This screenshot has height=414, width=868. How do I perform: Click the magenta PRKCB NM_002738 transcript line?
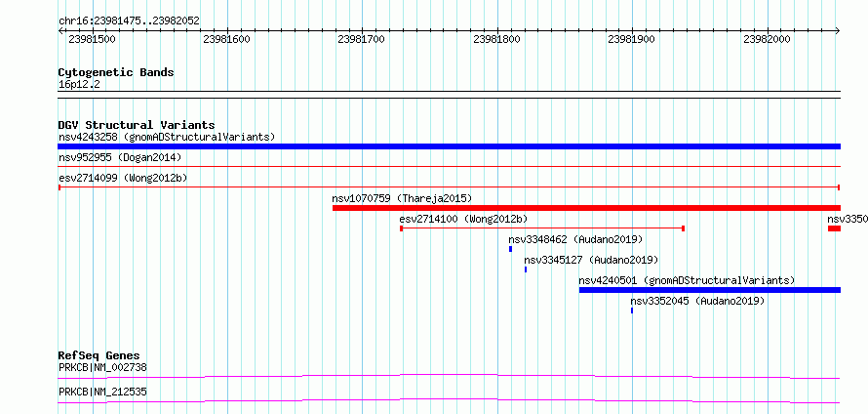pos(449,376)
